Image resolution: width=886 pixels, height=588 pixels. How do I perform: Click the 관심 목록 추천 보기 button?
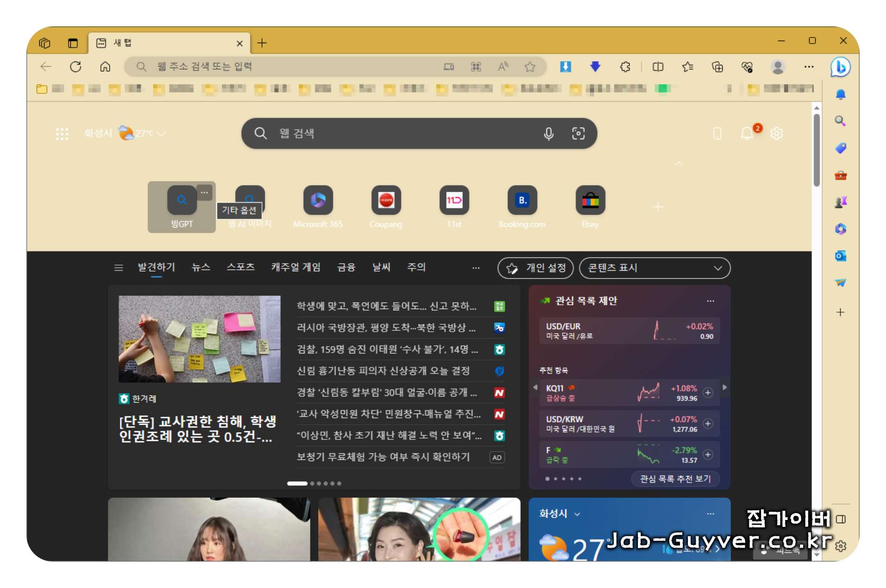(x=675, y=479)
